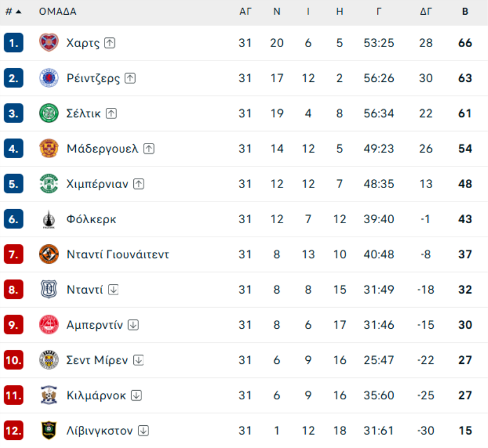This screenshot has height=448, width=488.
Task: Sort by the ΟΜΑΔΑ column header
Action: point(57,11)
